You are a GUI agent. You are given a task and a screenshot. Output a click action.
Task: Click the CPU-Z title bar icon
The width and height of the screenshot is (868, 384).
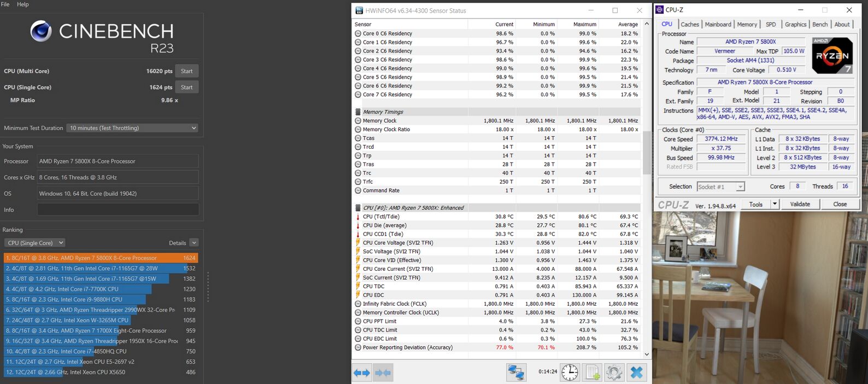[660, 10]
